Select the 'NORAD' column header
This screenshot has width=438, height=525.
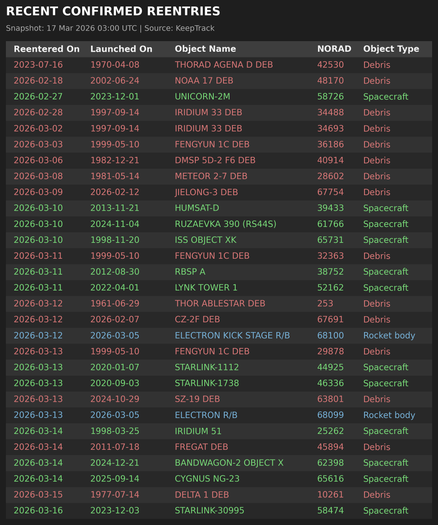[x=334, y=49]
